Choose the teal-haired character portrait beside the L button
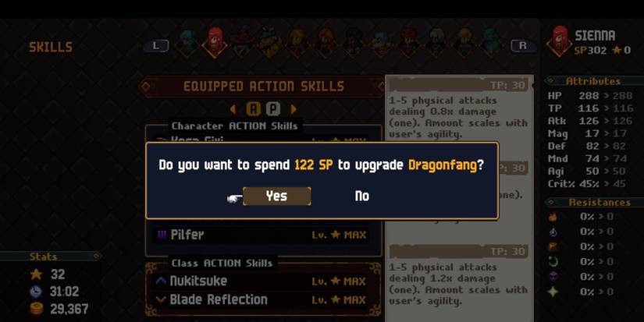 coord(187,43)
